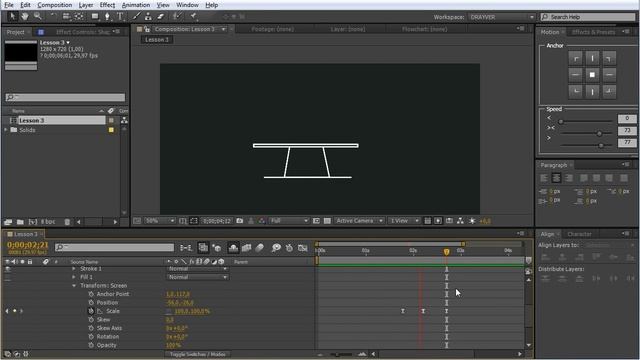Delete selected project item with trash icon

67,222
